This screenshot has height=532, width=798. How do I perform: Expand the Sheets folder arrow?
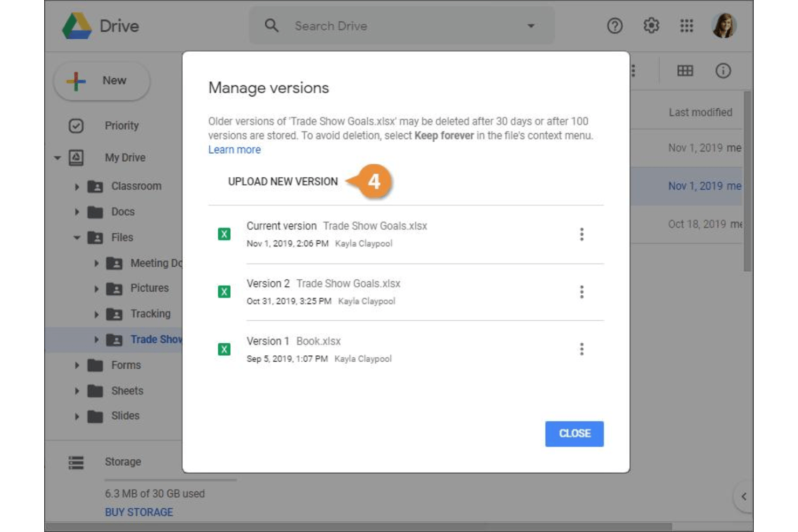(x=77, y=391)
